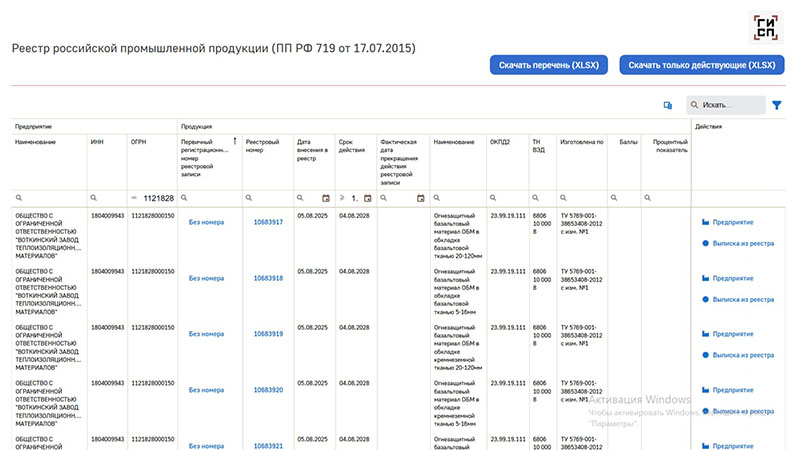Open filter operator for 'Наименование' enterprise column
Viewport: 800px width, 450px height.
click(19, 198)
